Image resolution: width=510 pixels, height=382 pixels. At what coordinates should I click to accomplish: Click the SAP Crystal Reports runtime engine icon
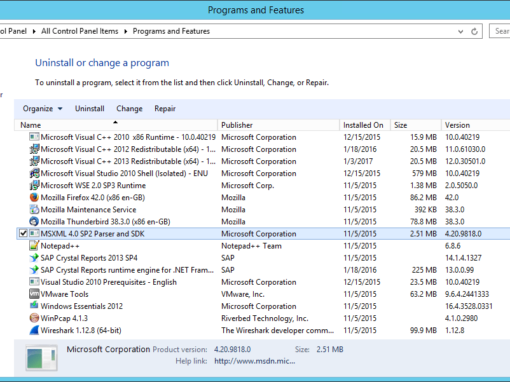(x=34, y=270)
